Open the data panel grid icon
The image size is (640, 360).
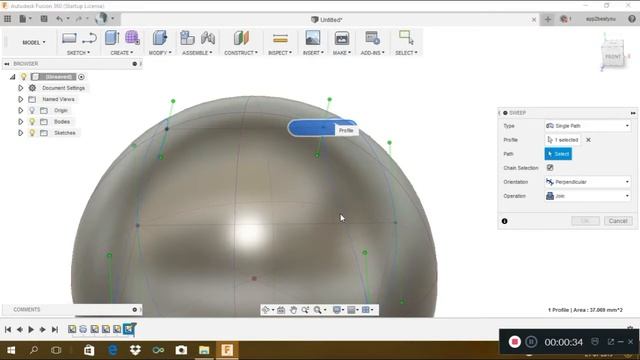coord(7,19)
